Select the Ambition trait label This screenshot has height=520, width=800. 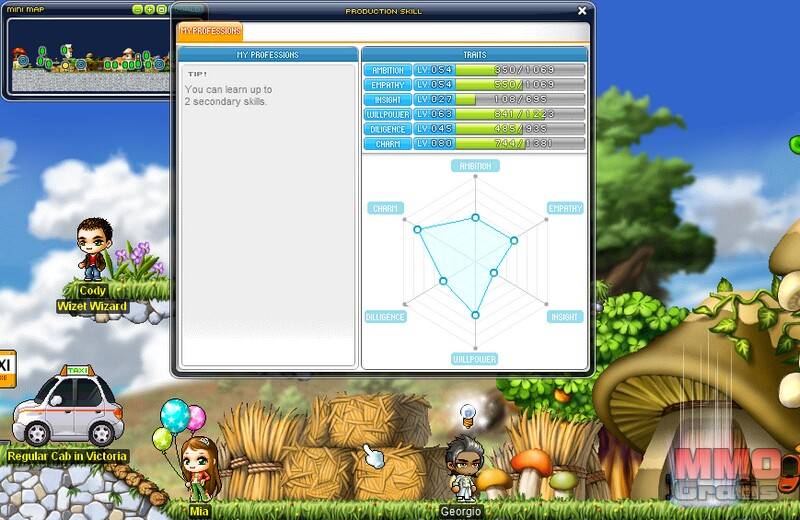point(387,71)
